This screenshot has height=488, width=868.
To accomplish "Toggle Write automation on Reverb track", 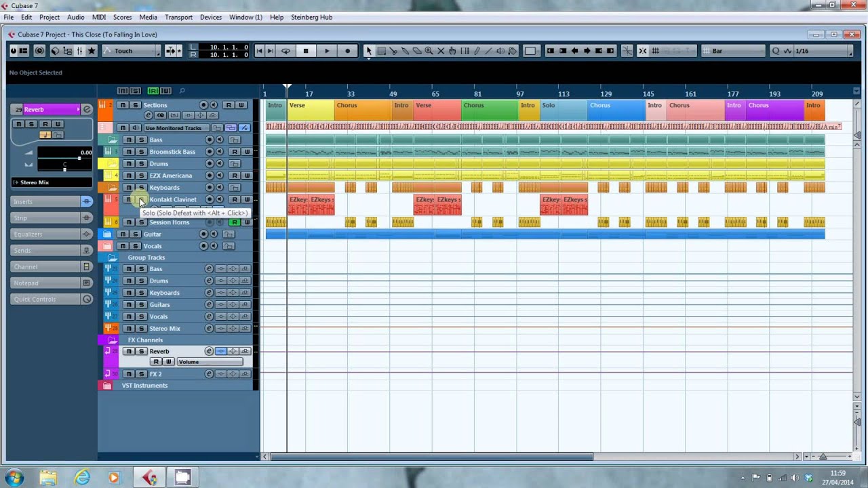I will 169,362.
